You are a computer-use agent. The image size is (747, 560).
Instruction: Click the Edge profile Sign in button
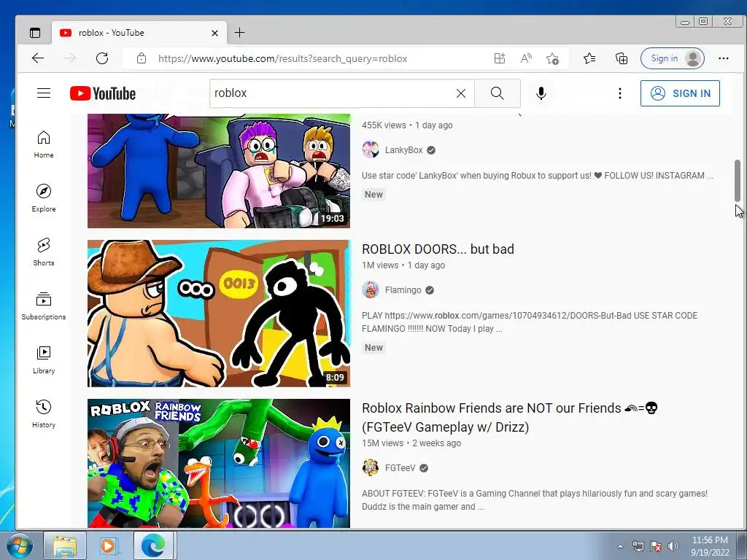[x=672, y=58]
